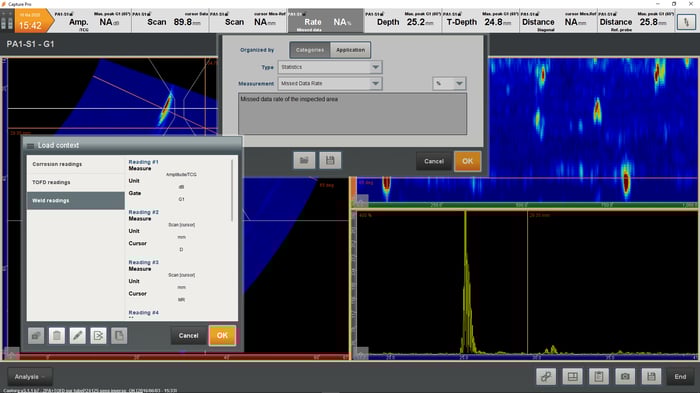
Task: Click the Scan 89.8 mm reading field
Action: pos(170,21)
